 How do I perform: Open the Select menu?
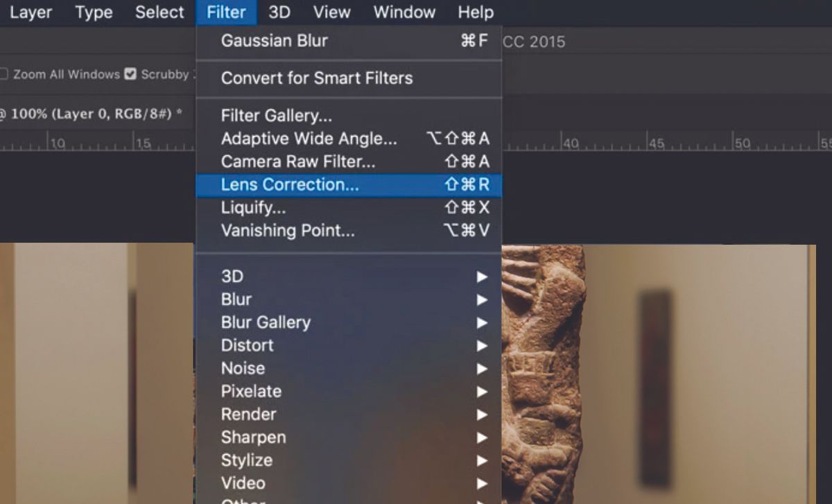[159, 12]
